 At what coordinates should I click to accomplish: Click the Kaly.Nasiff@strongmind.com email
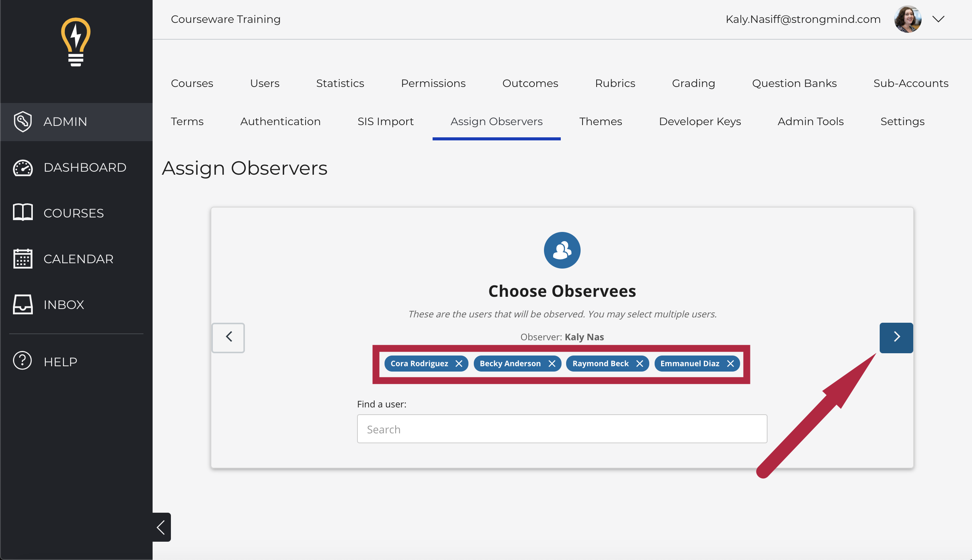coord(803,19)
